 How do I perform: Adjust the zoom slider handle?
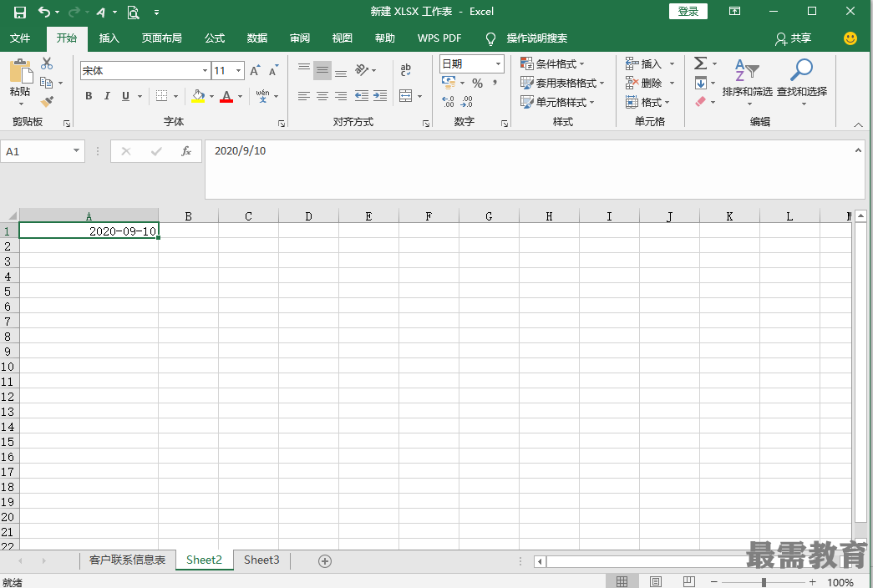coord(764,582)
